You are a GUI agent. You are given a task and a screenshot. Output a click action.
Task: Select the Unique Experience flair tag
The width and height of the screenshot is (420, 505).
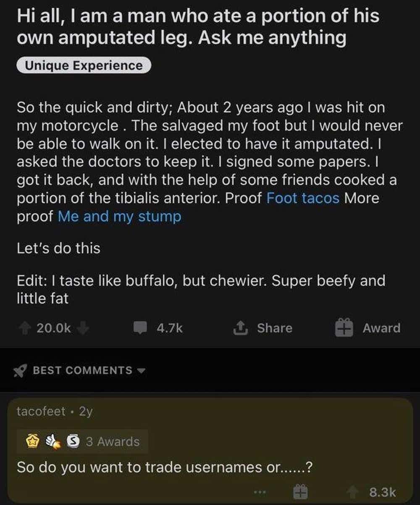tap(83, 66)
